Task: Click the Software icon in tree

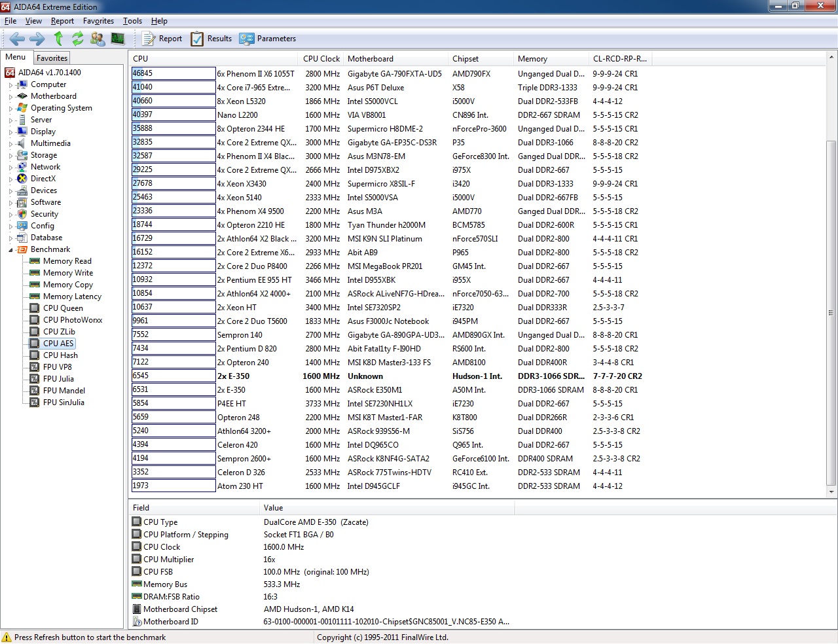Action: (22, 202)
